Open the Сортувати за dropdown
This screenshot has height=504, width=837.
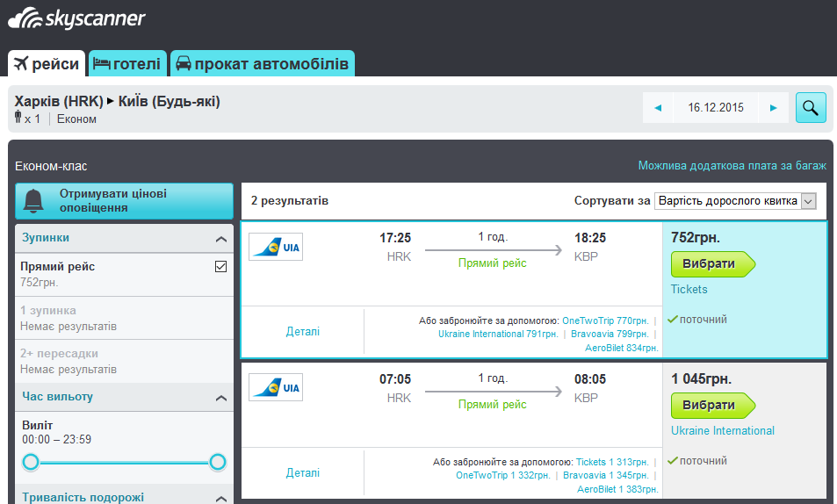click(736, 201)
